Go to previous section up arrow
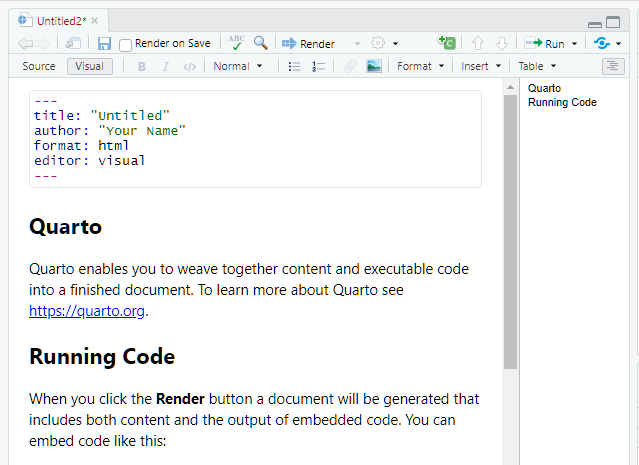 click(x=478, y=43)
